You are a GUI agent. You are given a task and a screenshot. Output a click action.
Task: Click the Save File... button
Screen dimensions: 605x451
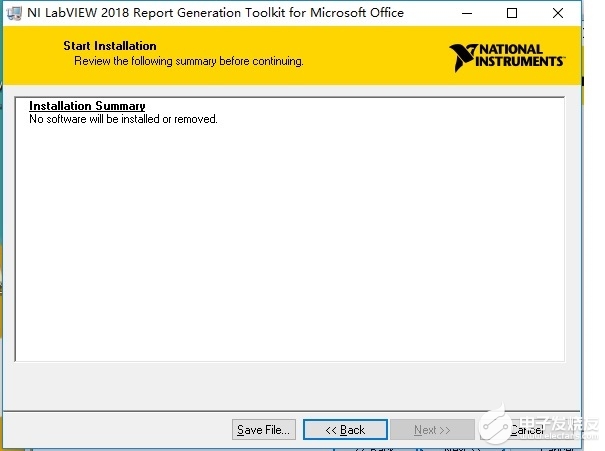[264, 429]
